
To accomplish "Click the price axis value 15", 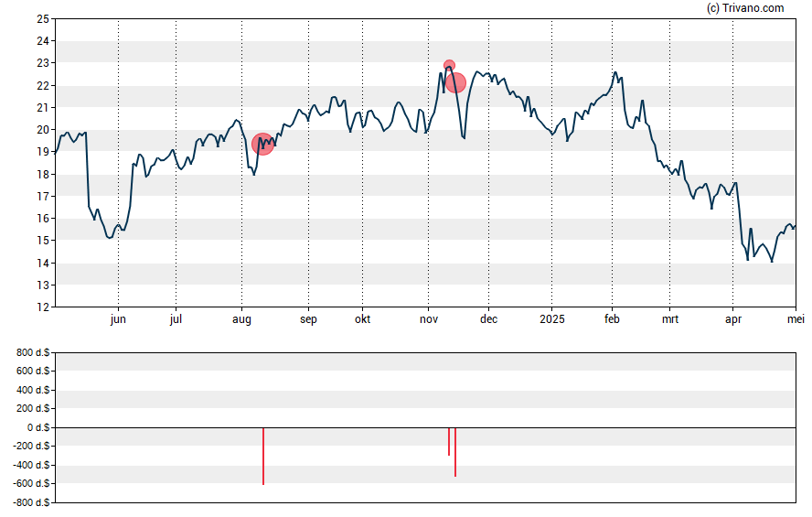I will point(43,241).
